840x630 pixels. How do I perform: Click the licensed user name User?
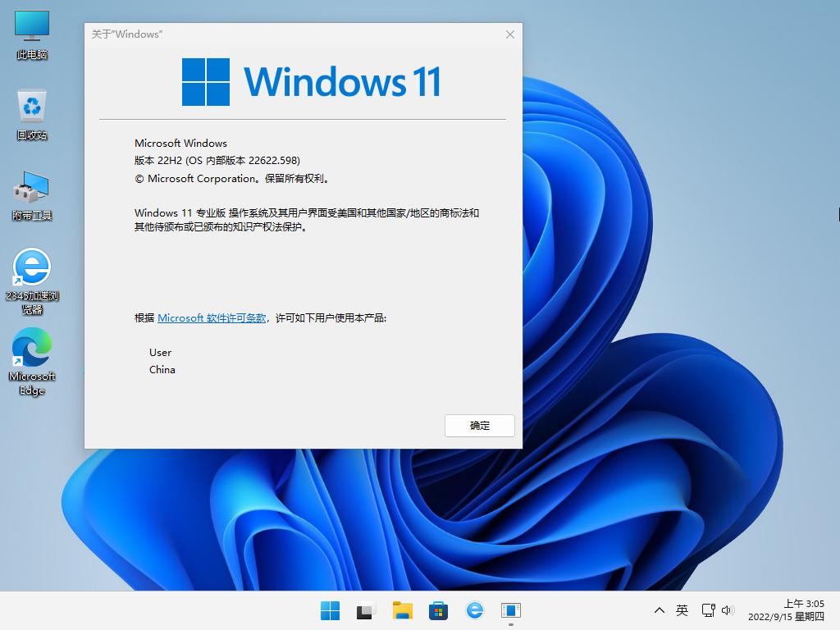point(160,352)
